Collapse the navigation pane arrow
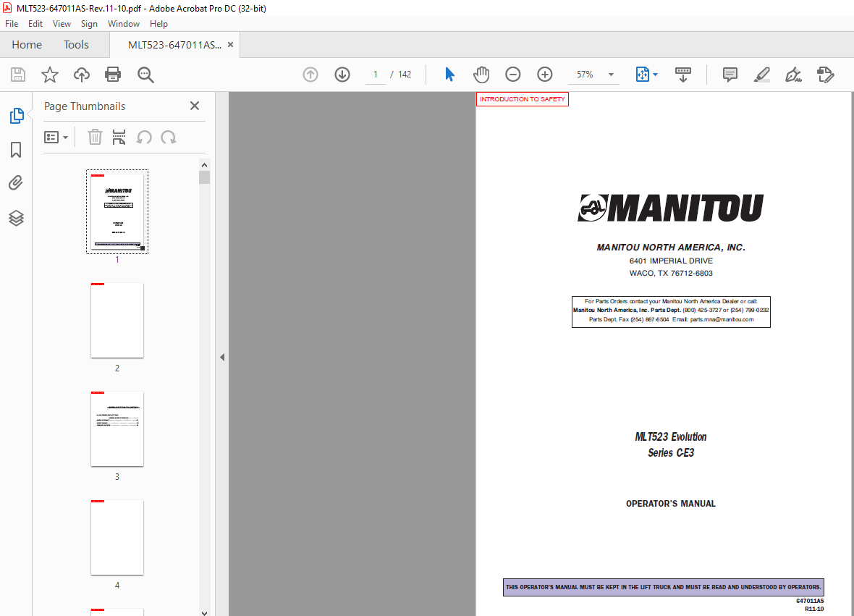Screen dimensions: 854x616 click(222, 358)
